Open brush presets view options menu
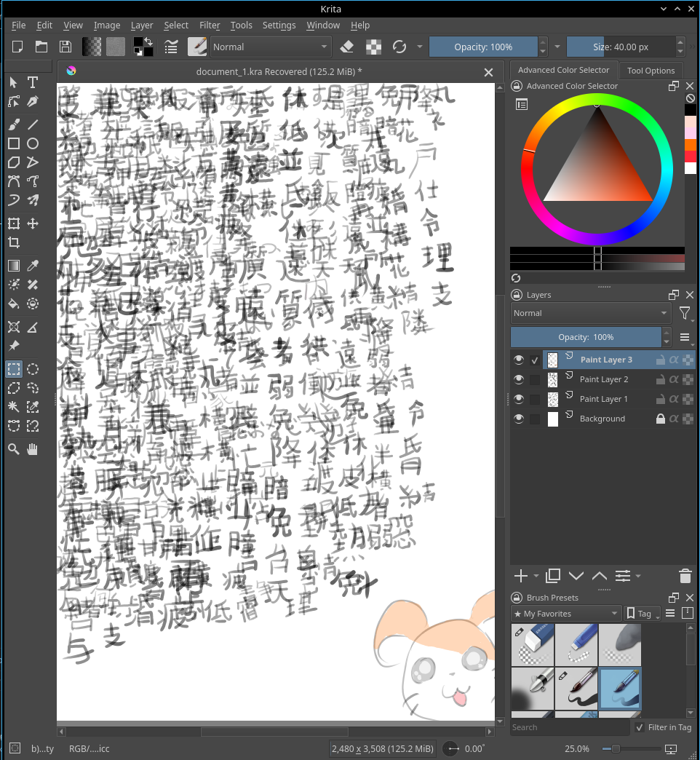 670,614
